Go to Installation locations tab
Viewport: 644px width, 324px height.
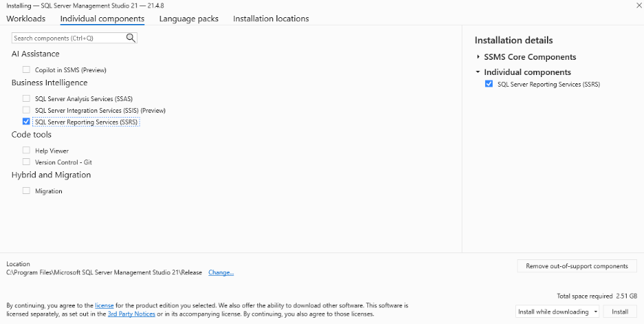coord(270,19)
